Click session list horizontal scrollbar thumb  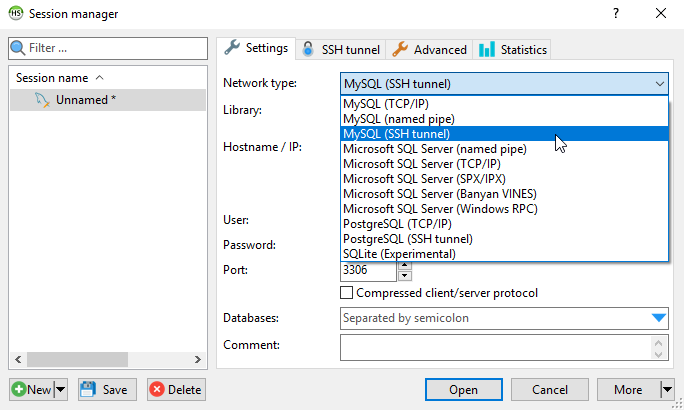[77, 359]
